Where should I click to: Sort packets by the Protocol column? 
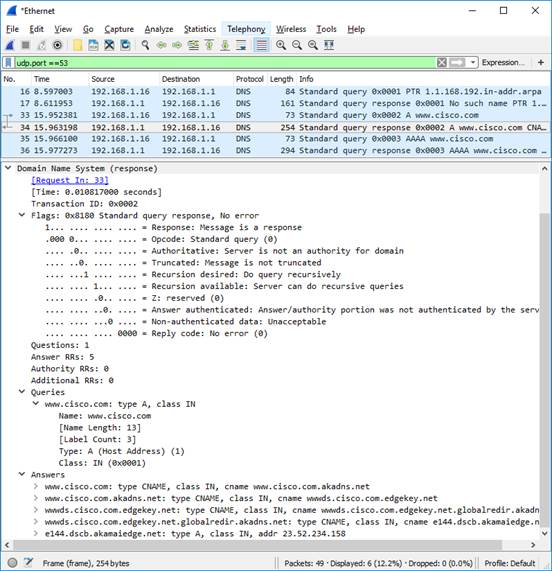pos(249,79)
